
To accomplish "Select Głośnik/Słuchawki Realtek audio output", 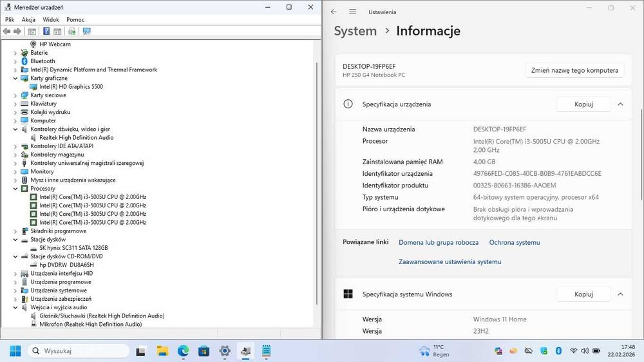I will tap(102, 316).
